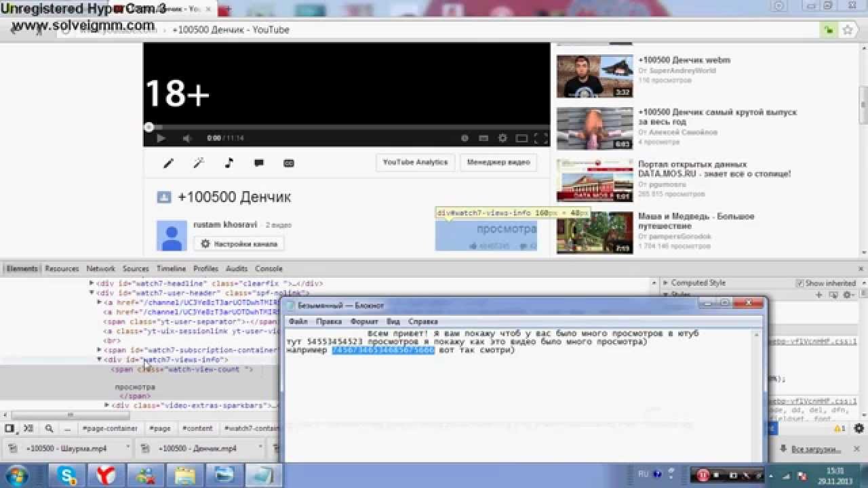This screenshot has width=868, height=488.
Task: Open Менеджер видео
Action: pyautogui.click(x=498, y=163)
